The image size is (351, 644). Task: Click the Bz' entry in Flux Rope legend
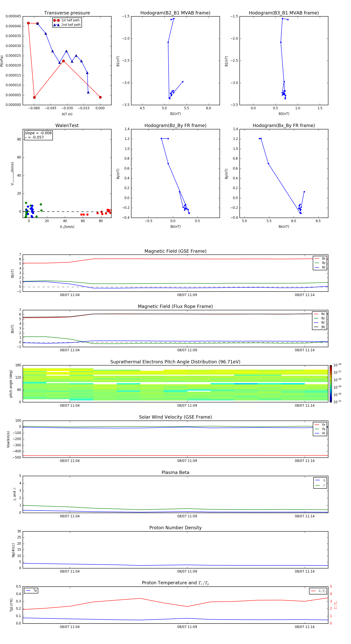click(320, 323)
